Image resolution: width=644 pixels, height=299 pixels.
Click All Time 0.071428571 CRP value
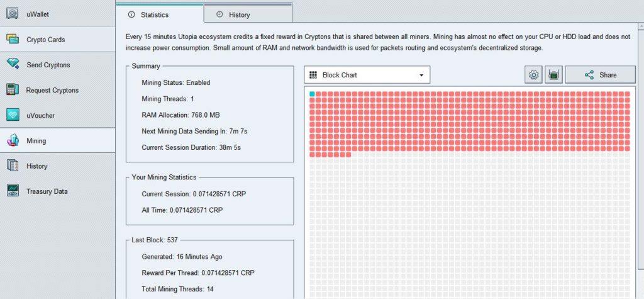click(x=196, y=210)
